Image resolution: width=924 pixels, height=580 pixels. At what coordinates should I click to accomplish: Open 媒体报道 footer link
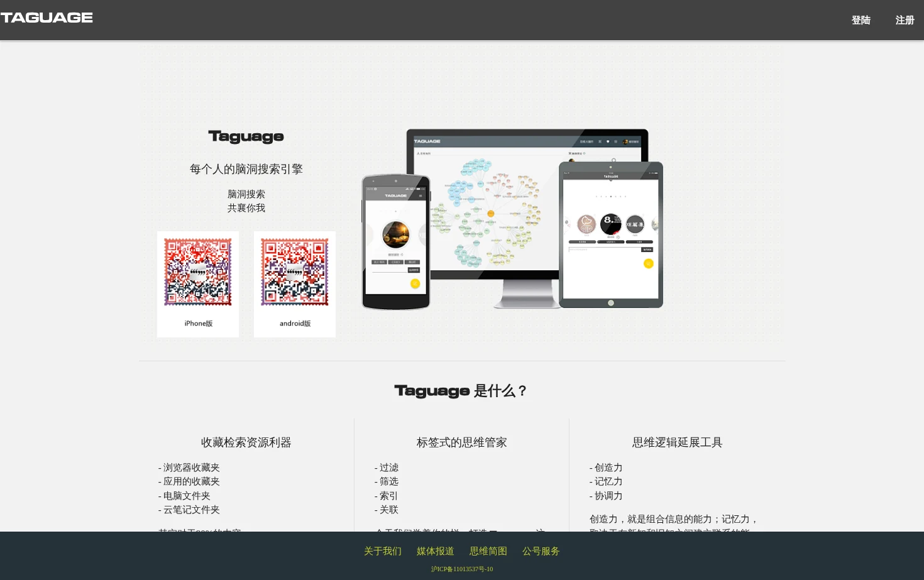click(436, 551)
